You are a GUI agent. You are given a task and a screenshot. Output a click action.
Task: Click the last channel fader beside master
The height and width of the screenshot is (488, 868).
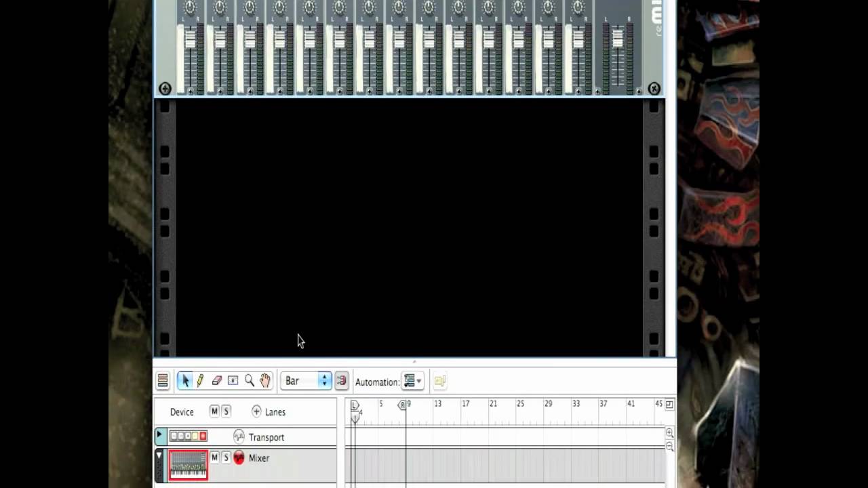[578, 39]
